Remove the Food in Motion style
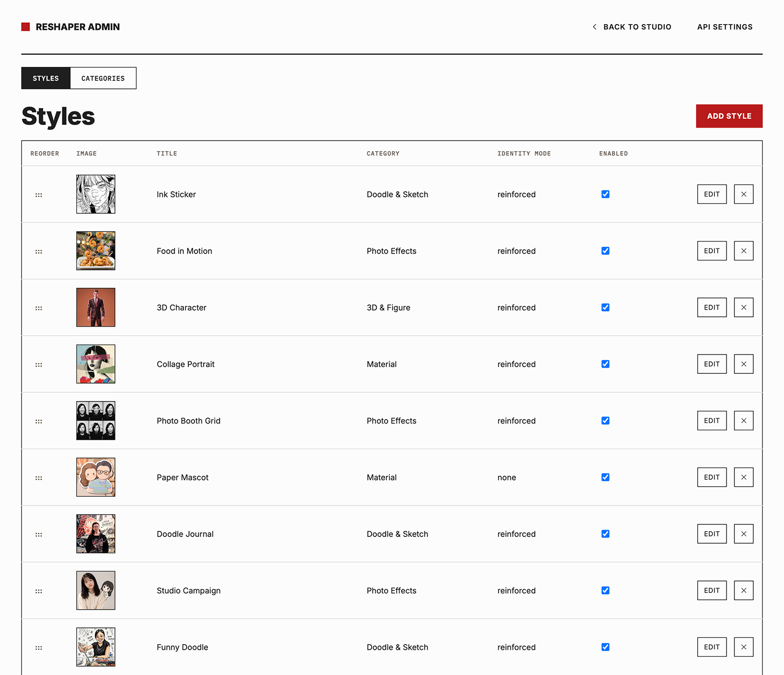Image resolution: width=784 pixels, height=675 pixels. click(x=743, y=251)
